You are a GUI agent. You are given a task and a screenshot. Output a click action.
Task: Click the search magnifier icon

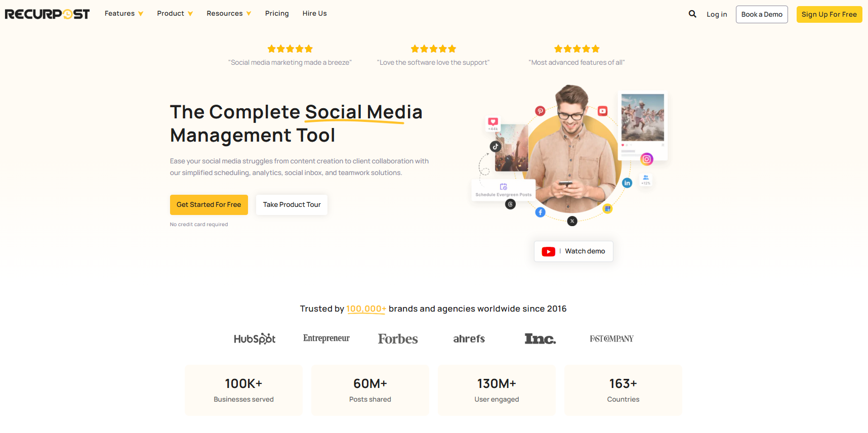pos(692,14)
